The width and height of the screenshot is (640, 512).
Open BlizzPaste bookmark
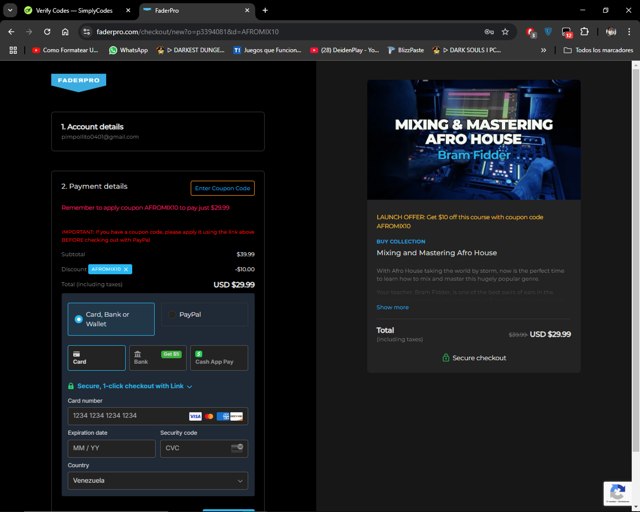click(x=406, y=50)
